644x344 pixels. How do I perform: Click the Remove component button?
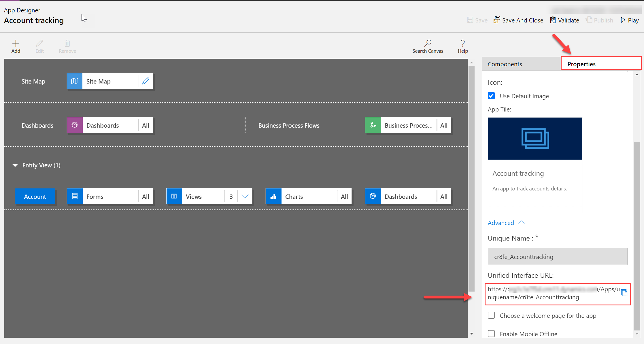[x=67, y=46]
